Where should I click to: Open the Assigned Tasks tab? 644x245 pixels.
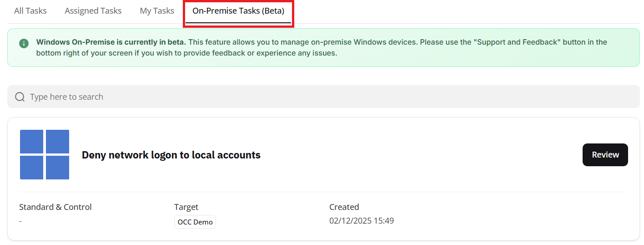[93, 11]
